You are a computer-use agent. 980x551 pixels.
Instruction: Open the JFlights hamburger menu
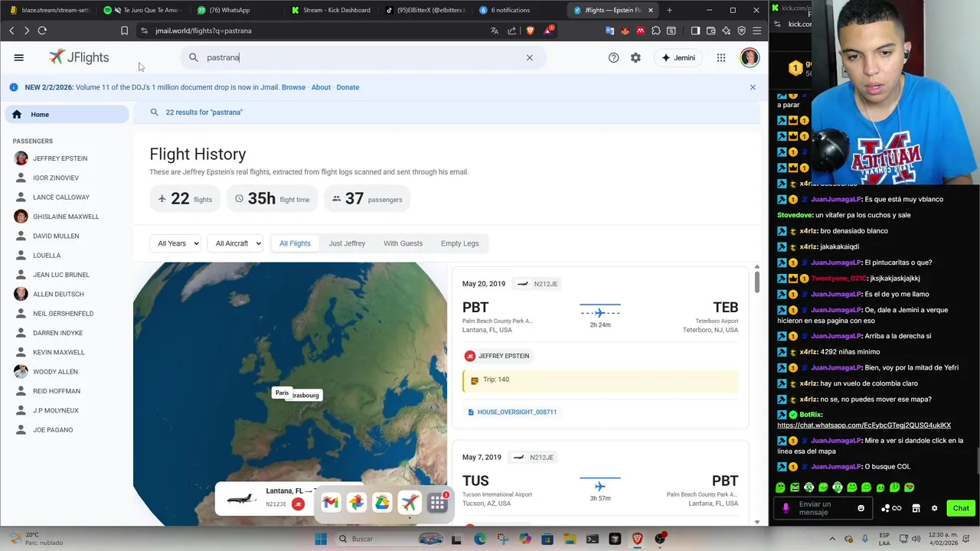pyautogui.click(x=19, y=57)
